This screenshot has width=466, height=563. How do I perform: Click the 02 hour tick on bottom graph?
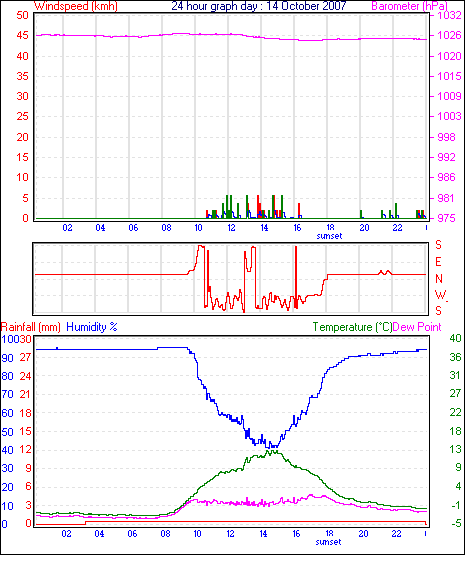click(x=66, y=534)
